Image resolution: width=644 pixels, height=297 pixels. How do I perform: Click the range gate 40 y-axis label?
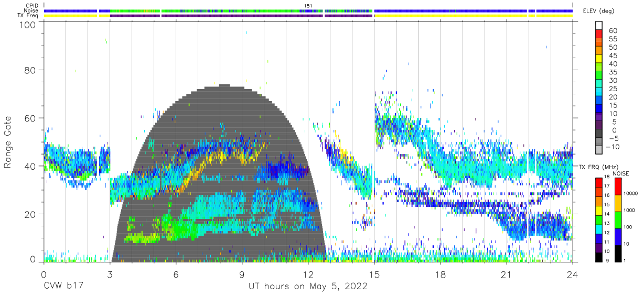(30, 166)
